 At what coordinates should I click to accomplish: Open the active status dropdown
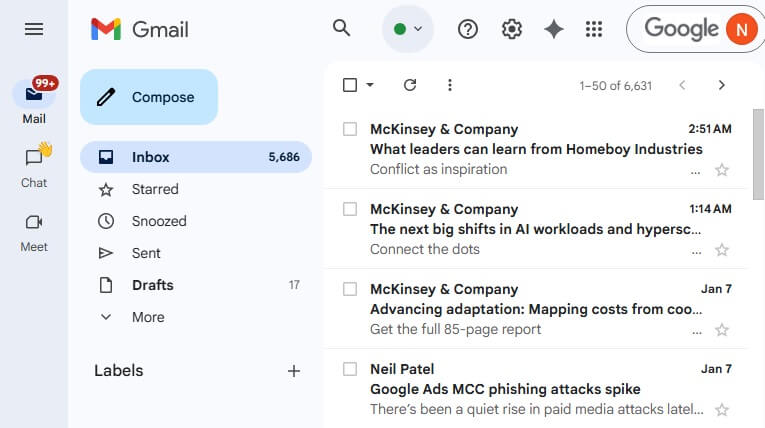pyautogui.click(x=408, y=29)
